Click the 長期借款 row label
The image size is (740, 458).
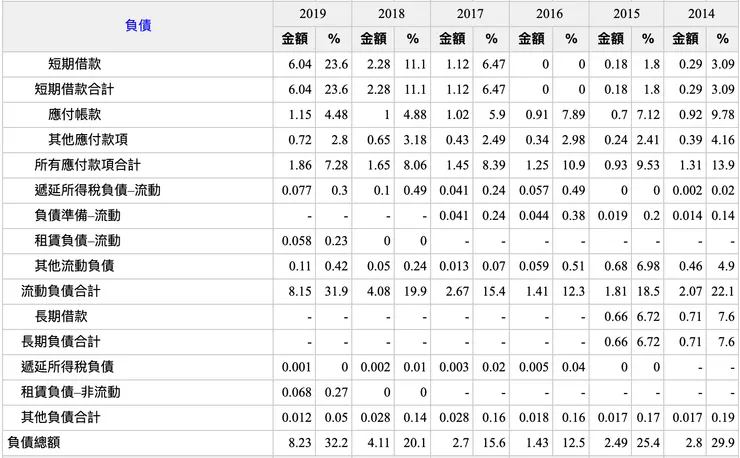61,316
